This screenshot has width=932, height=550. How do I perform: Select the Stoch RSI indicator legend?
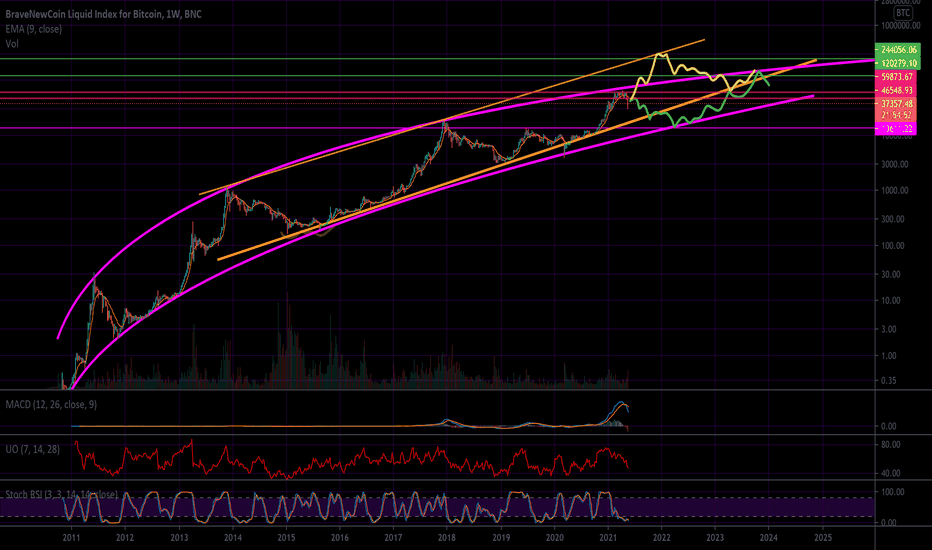coord(61,494)
